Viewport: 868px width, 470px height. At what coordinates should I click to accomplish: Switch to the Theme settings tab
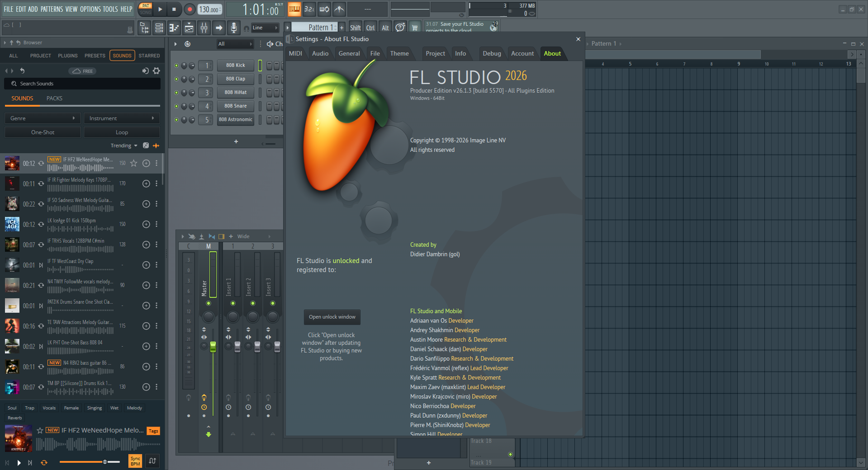[x=399, y=53]
